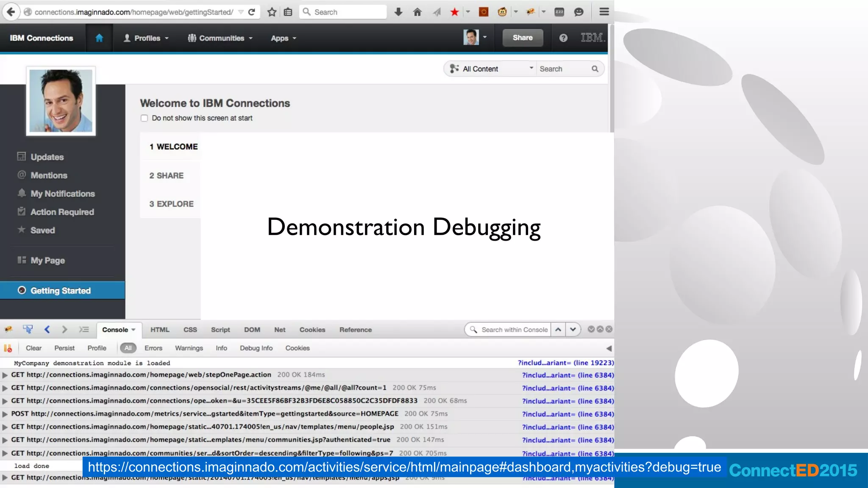Toggle the Debug Info console filter
Screen dimensions: 868x488
[x=256, y=348]
